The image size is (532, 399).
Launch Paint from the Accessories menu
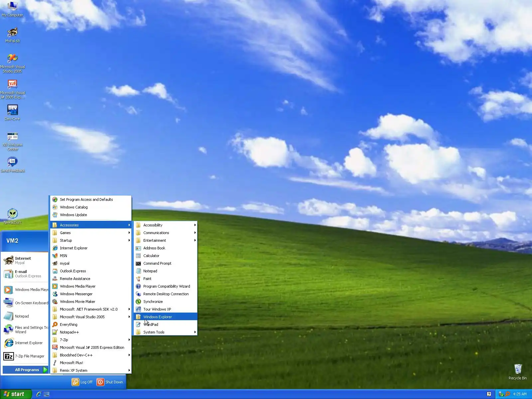pos(165,279)
